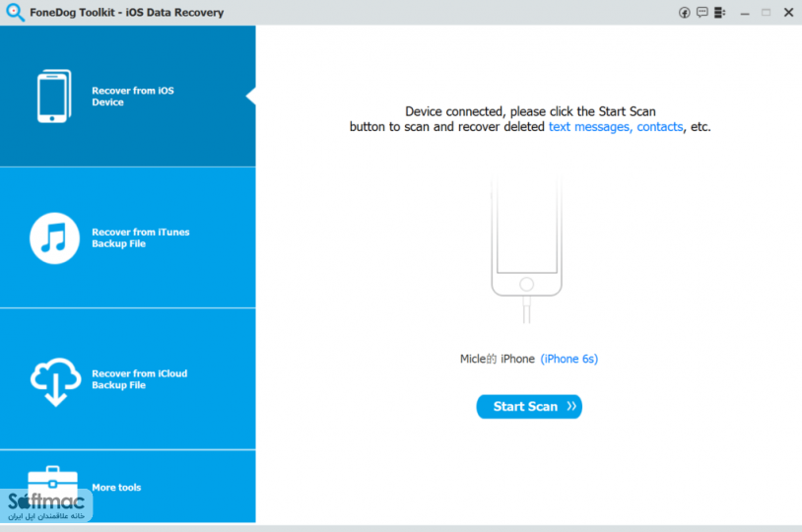
Task: Open the More tools briefcase icon
Action: (52, 482)
